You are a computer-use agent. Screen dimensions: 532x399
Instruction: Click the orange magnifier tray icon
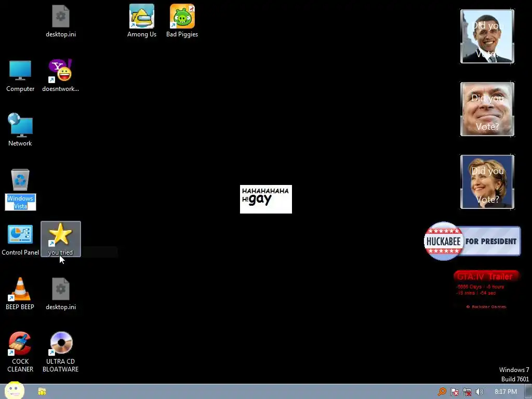pyautogui.click(x=442, y=392)
